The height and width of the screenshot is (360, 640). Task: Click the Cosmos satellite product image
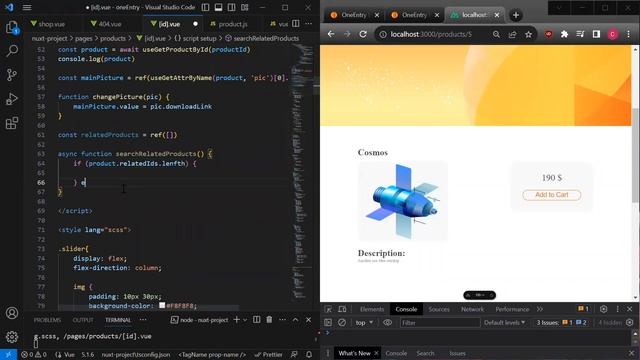click(x=403, y=201)
